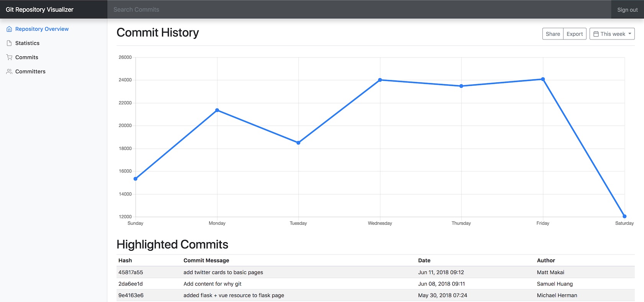Viewport: 644px width, 302px height.
Task: Select commit hash 2da6ee1d
Action: 130,284
